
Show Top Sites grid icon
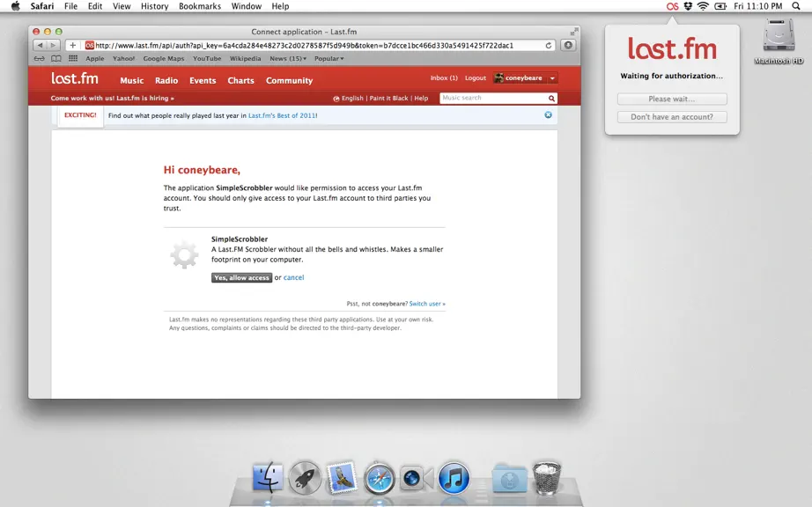point(73,58)
